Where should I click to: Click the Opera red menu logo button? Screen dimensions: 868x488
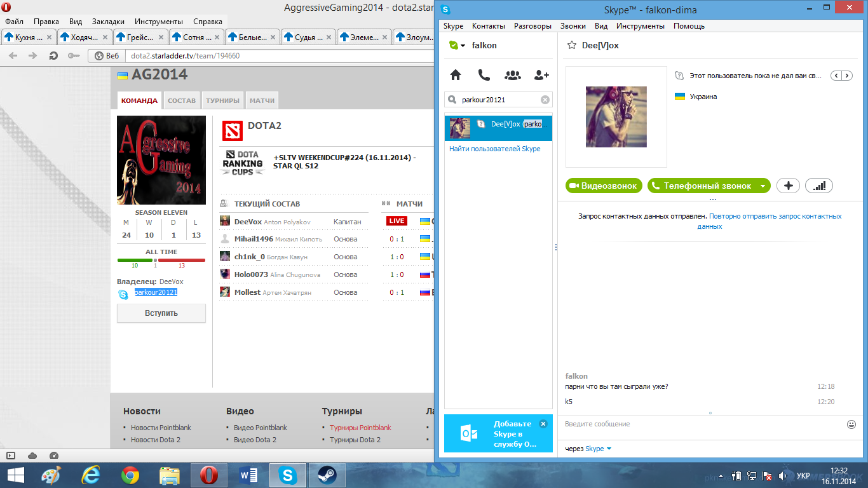6,7
